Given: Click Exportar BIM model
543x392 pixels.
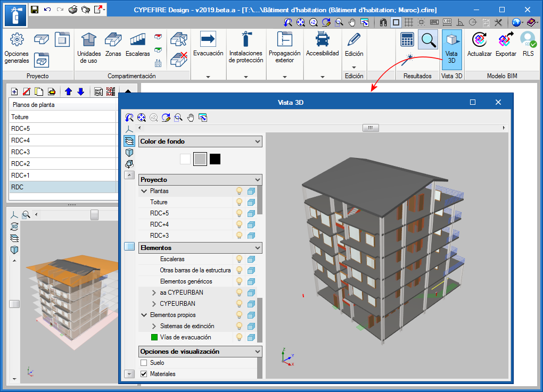Looking at the screenshot, I should click(506, 44).
